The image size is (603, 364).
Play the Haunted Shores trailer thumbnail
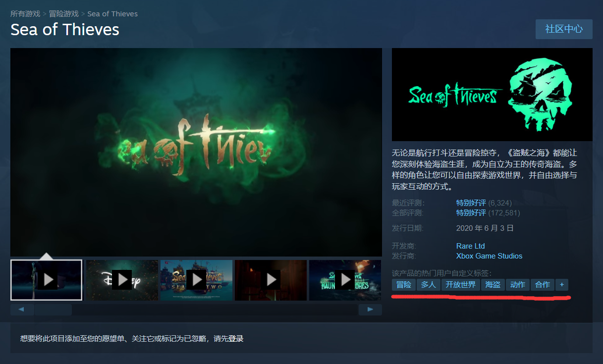[x=345, y=280]
